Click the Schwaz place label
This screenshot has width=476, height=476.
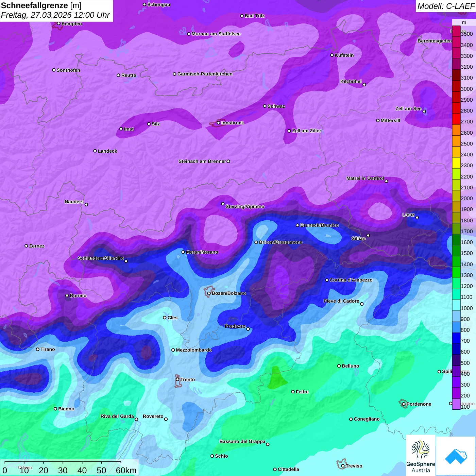coord(276,106)
